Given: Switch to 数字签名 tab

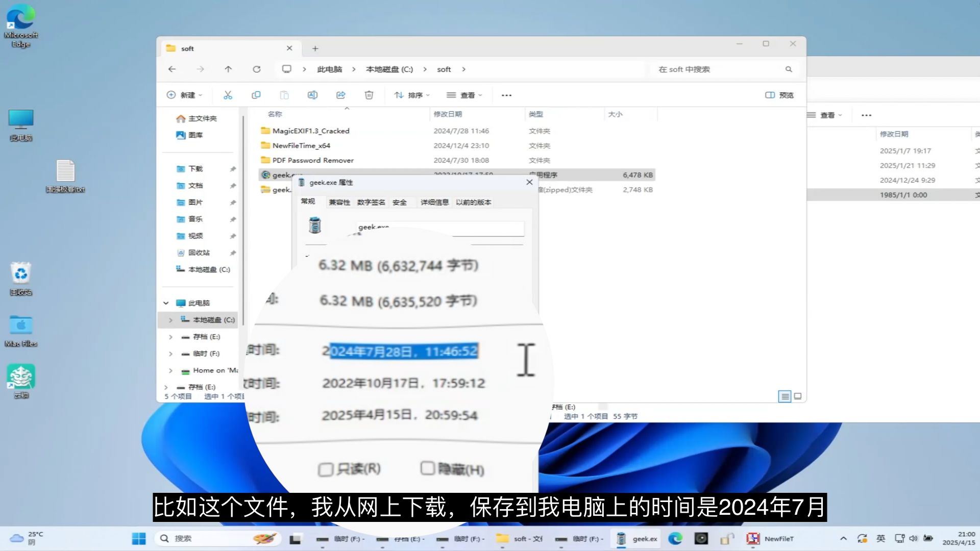Looking at the screenshot, I should (371, 203).
